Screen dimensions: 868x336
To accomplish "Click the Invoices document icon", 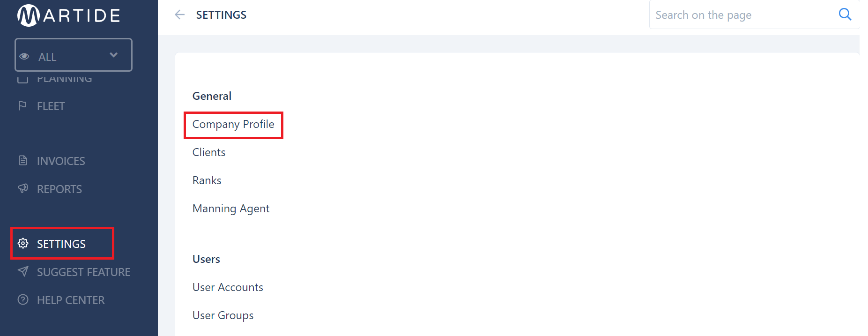I will 22,161.
